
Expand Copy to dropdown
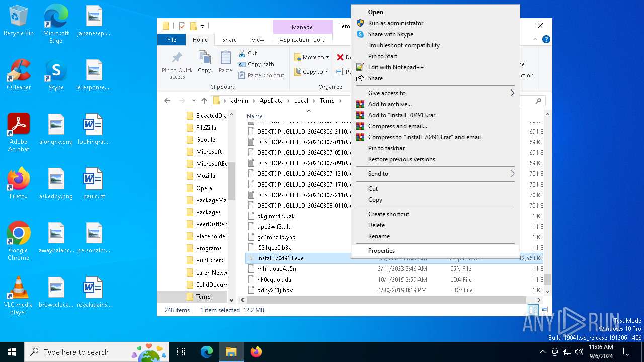tap(311, 72)
